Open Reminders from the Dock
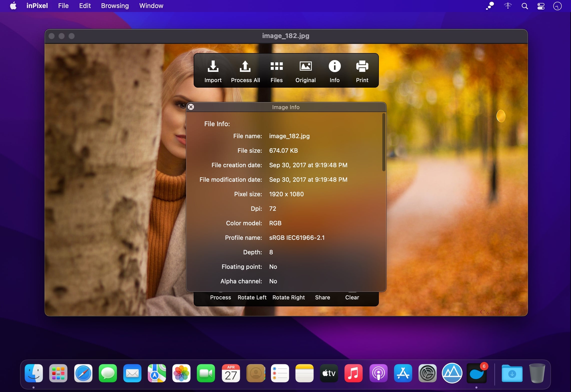Screen dimensions: 571x392 click(280, 373)
